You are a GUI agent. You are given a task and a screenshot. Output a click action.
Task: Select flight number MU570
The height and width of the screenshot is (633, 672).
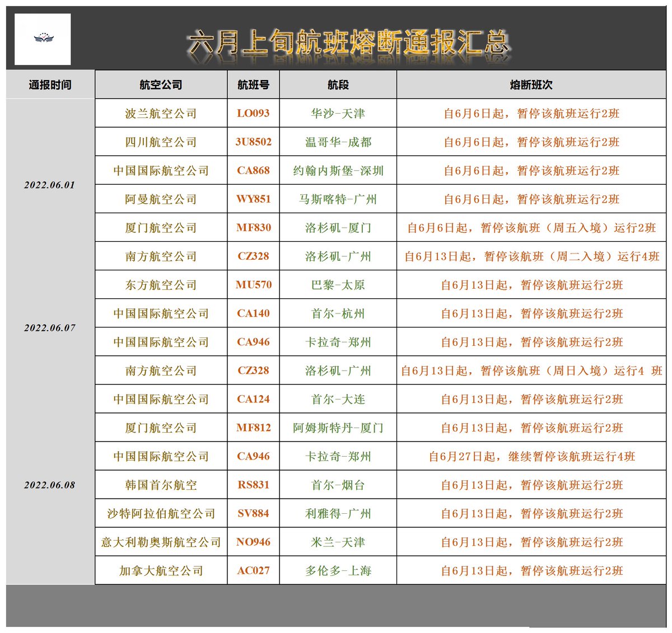pyautogui.click(x=254, y=285)
